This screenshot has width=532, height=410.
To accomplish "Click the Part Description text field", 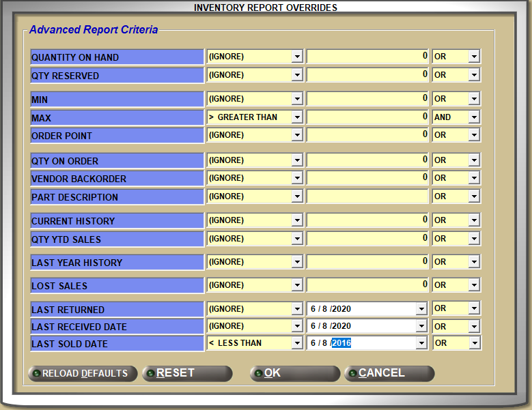I will click(367, 196).
